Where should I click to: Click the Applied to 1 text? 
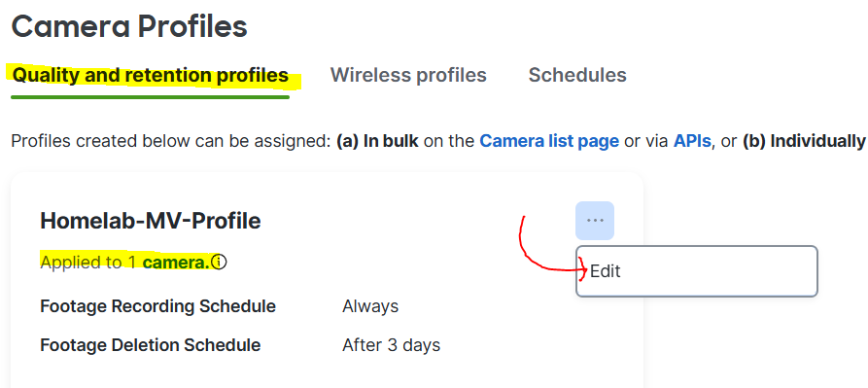pos(89,262)
